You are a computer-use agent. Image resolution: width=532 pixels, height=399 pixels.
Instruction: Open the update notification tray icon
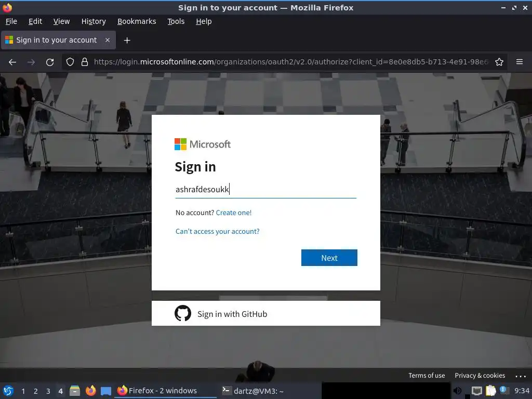pyautogui.click(x=504, y=390)
